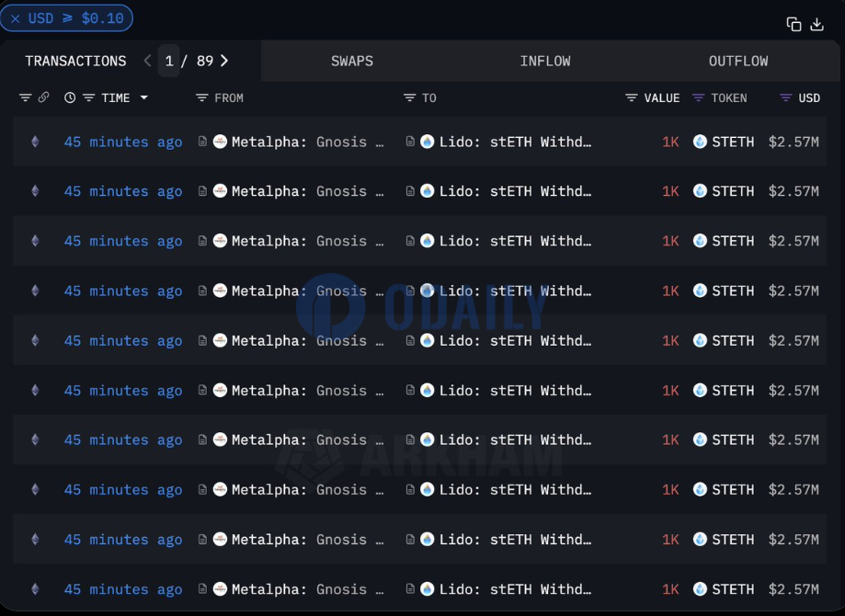Screen dimensions: 845x616
Task: Select the 1K value in the first row
Action: tap(670, 142)
